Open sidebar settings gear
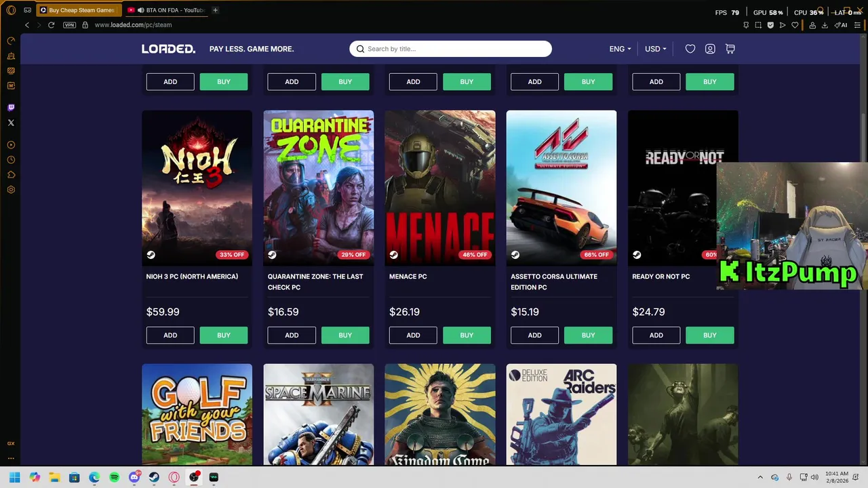This screenshot has width=868, height=488. point(11,190)
